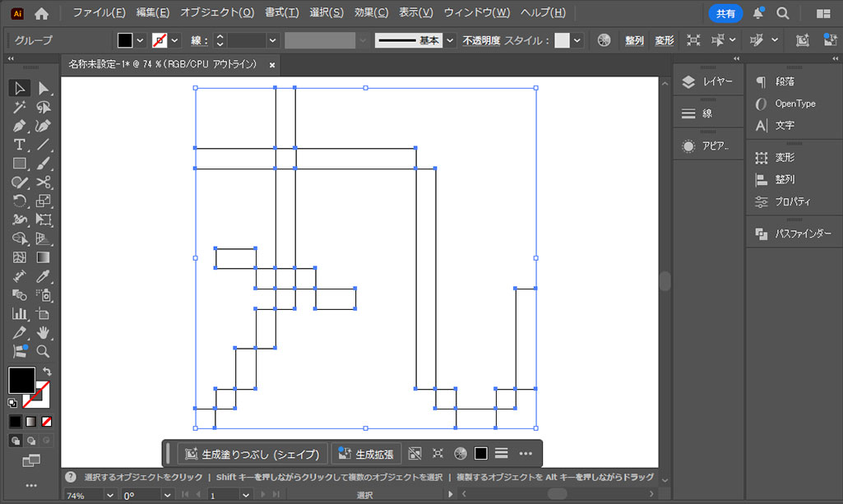Image resolution: width=843 pixels, height=504 pixels.
Task: Open artboard number dropdown
Action: click(x=246, y=495)
